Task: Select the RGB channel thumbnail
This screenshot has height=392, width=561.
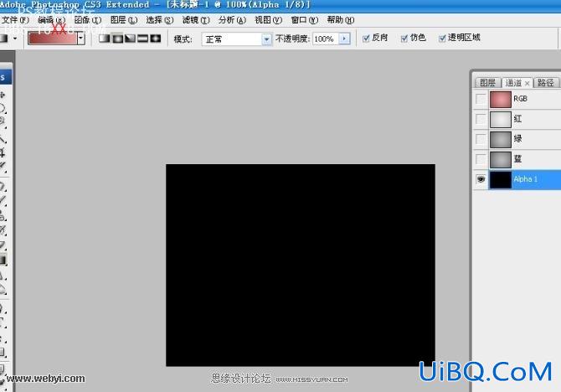Action: (500, 99)
